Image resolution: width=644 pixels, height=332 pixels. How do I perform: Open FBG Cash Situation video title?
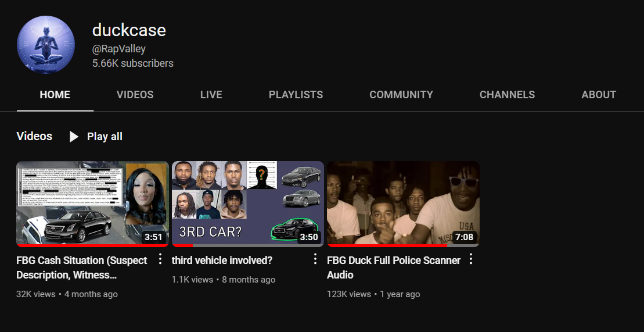coord(82,267)
